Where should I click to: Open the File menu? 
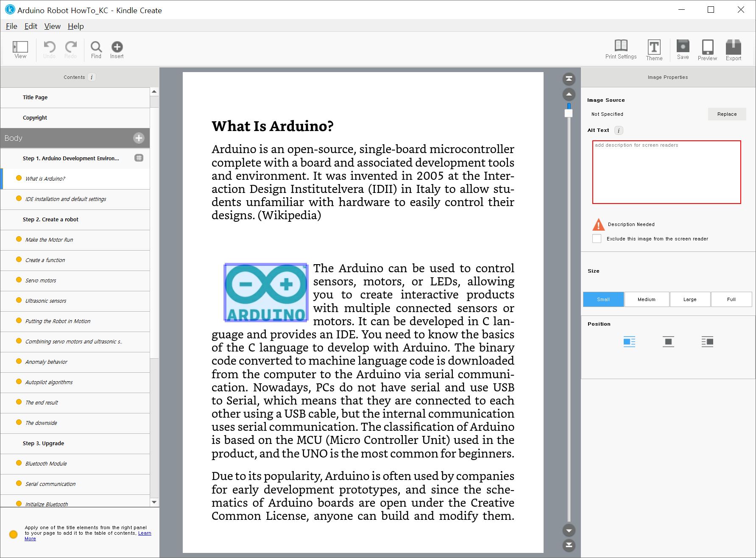point(11,26)
